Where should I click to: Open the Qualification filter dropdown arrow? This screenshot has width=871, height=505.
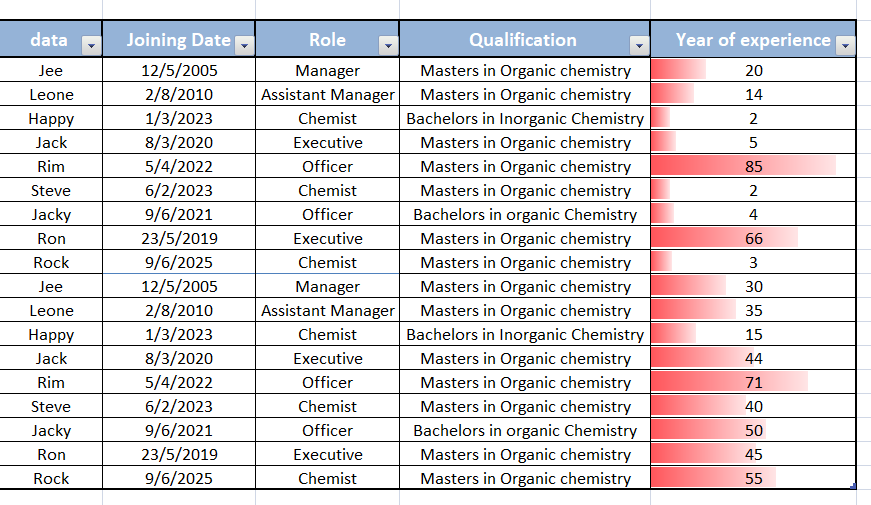click(639, 45)
